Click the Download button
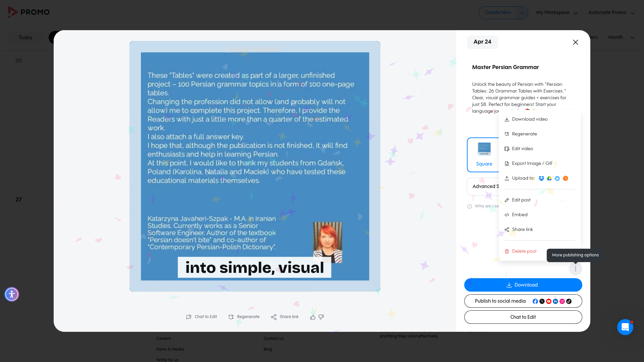This screenshot has width=644, height=362. click(x=523, y=285)
